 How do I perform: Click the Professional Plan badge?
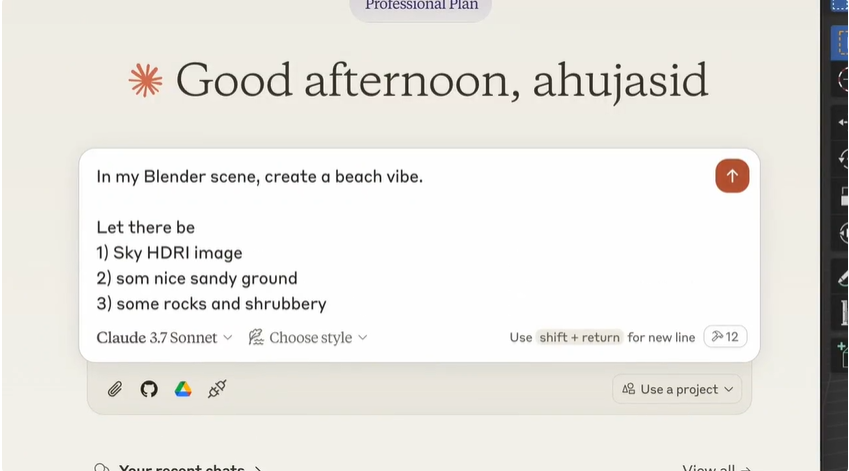(421, 6)
